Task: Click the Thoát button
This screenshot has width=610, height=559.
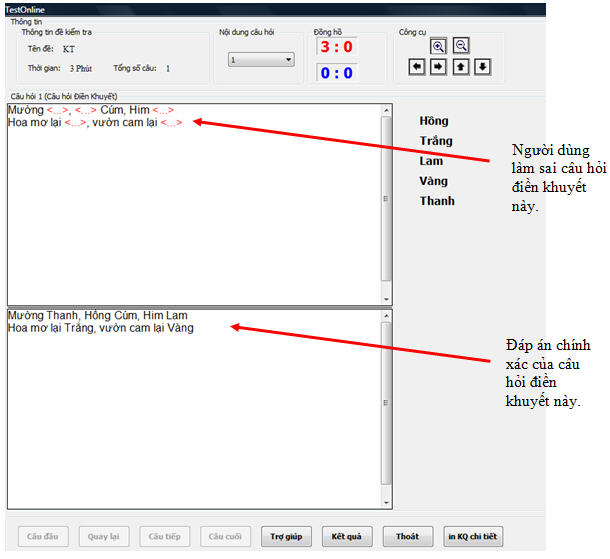Action: pos(408,536)
